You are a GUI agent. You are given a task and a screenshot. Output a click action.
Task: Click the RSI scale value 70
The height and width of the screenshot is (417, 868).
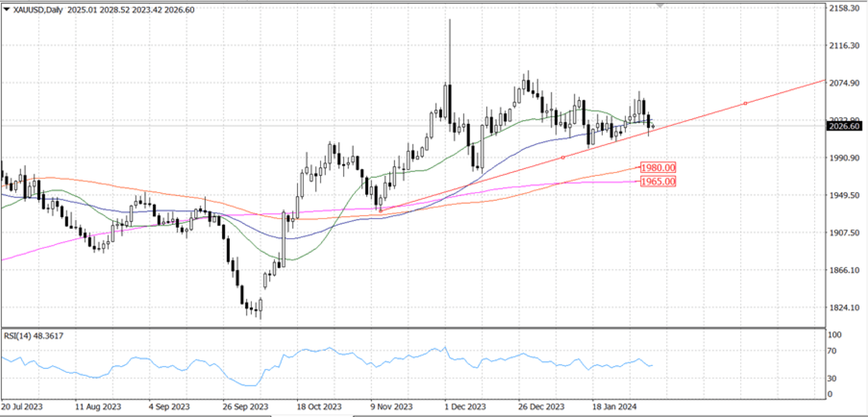tap(832, 351)
